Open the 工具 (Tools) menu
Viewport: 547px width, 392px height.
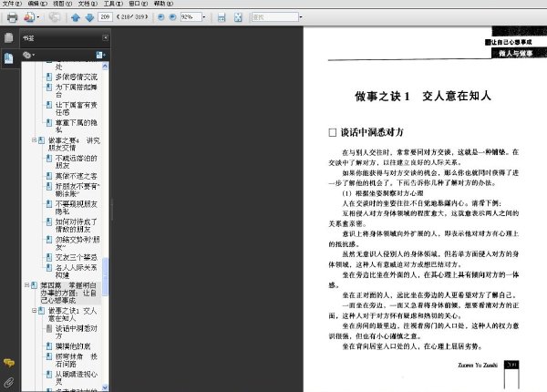(113, 4)
